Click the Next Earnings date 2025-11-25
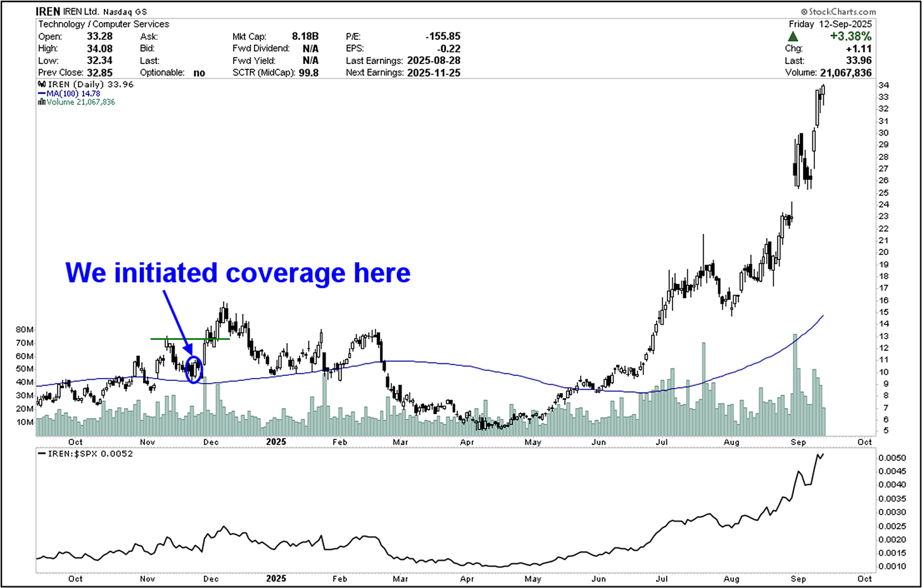This screenshot has height=588, width=922. pyautogui.click(x=434, y=73)
